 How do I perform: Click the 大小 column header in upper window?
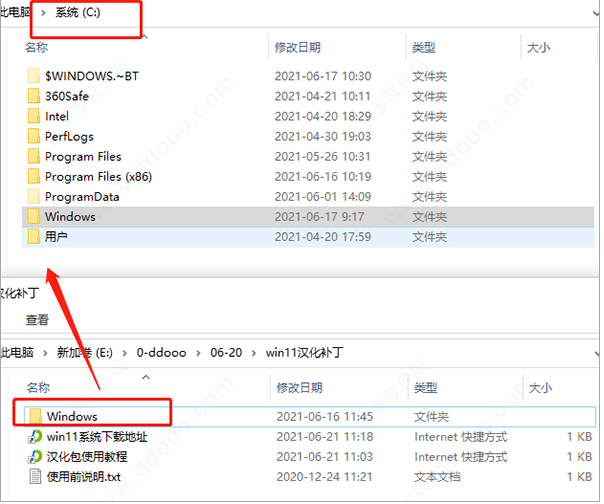click(x=539, y=47)
